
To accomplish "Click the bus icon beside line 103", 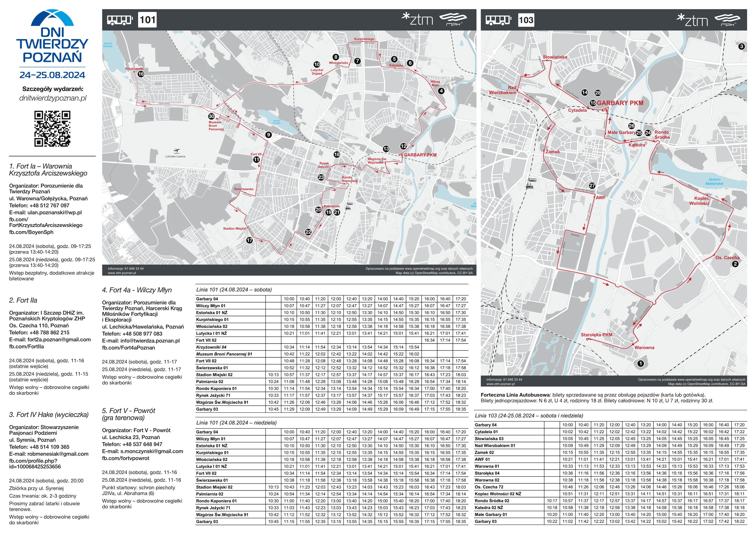I will [x=499, y=20].
